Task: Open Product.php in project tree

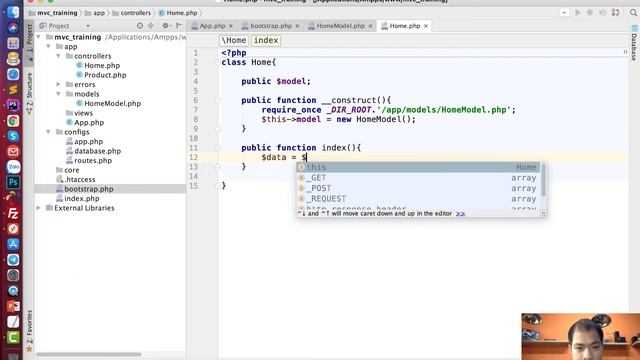Action: (x=105, y=75)
